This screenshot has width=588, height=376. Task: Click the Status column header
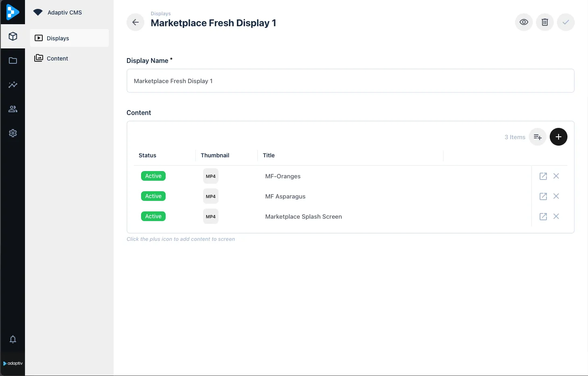tap(148, 155)
